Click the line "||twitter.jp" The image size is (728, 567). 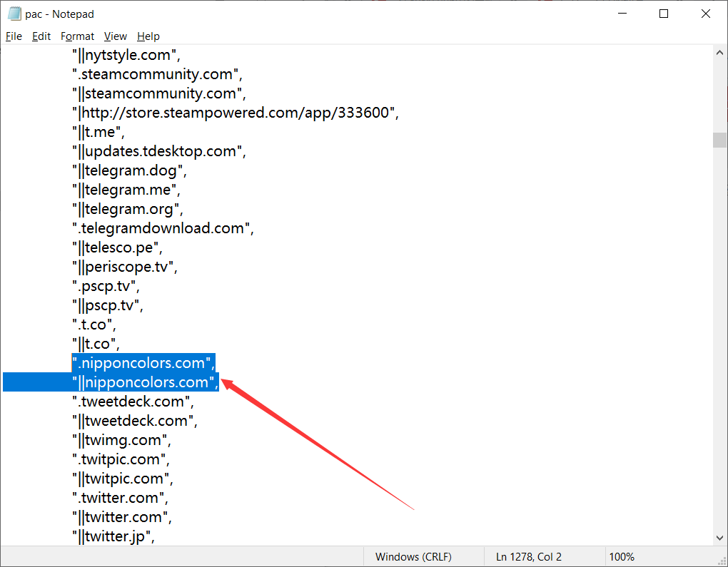[x=113, y=536]
